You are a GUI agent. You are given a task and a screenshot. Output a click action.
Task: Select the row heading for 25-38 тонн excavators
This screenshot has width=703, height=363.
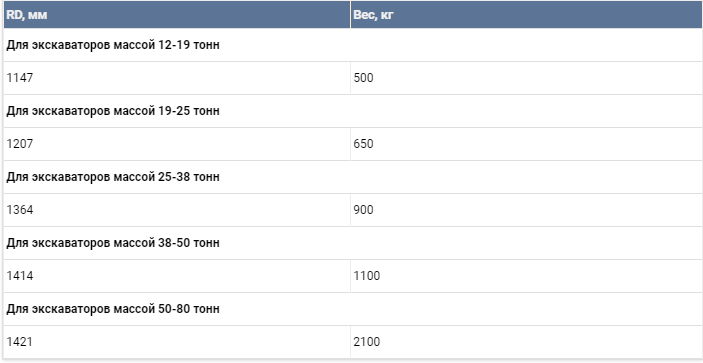[352, 177]
